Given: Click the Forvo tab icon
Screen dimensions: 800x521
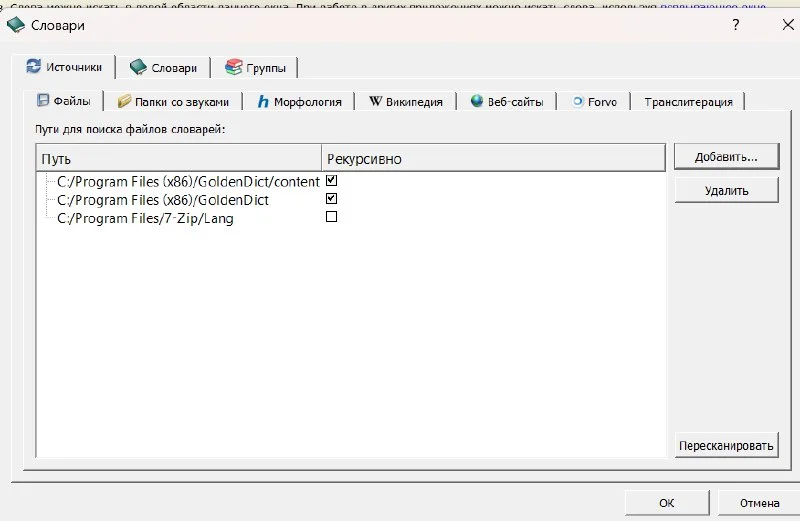Looking at the screenshot, I should [578, 101].
